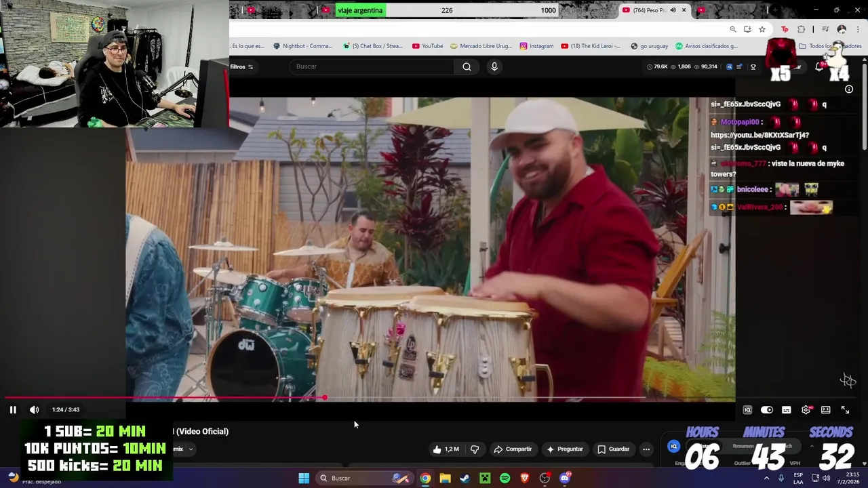Viewport: 868px width, 488px height.
Task: Expand the dropdown beside the channel name
Action: click(191, 449)
